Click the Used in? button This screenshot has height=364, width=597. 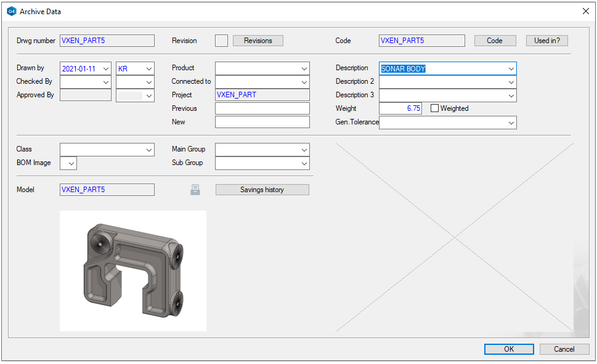(x=546, y=41)
